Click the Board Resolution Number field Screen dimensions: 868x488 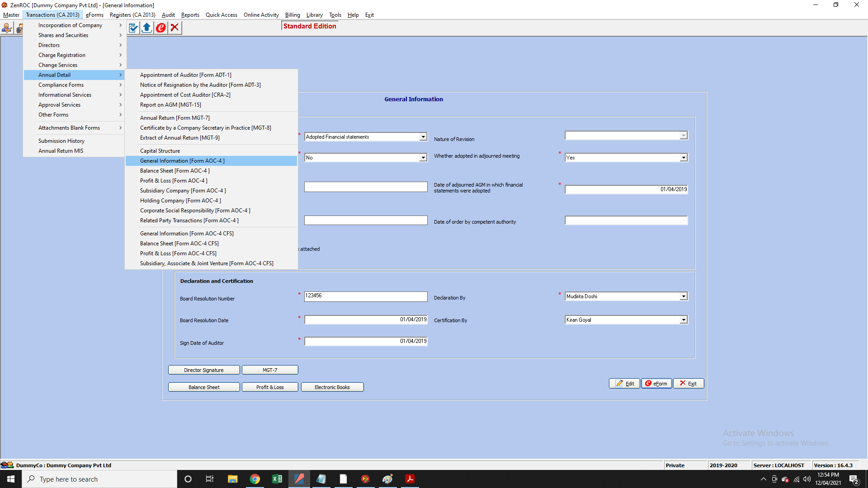[365, 296]
